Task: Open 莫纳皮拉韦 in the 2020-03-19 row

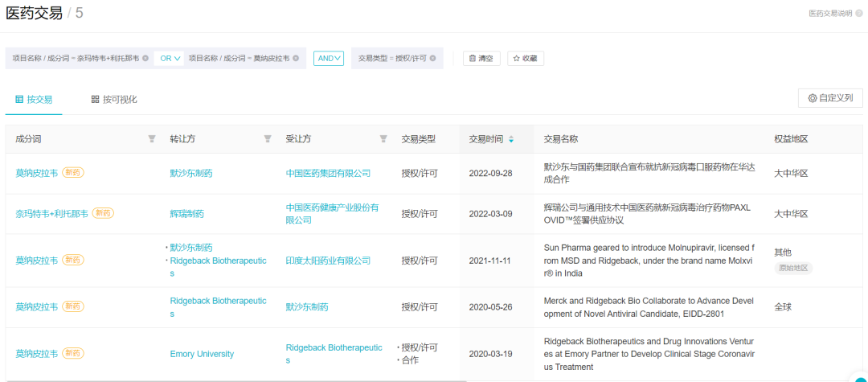Action: [x=36, y=353]
